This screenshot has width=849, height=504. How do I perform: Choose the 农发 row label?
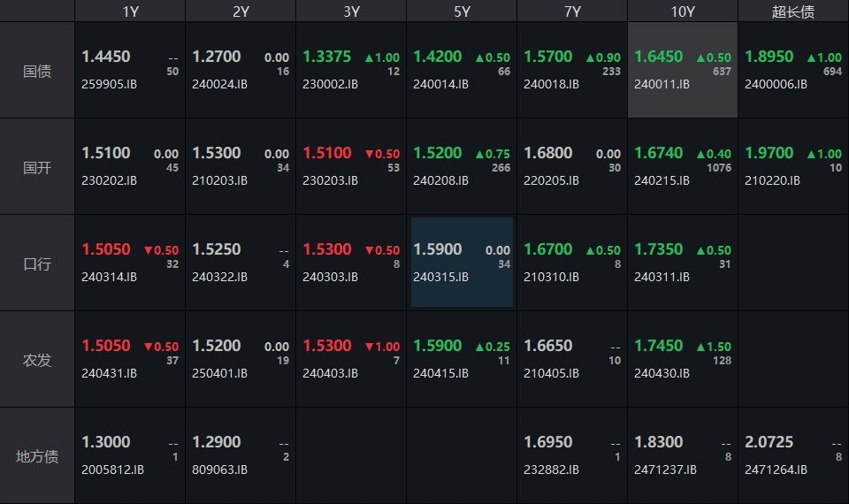[x=37, y=360]
